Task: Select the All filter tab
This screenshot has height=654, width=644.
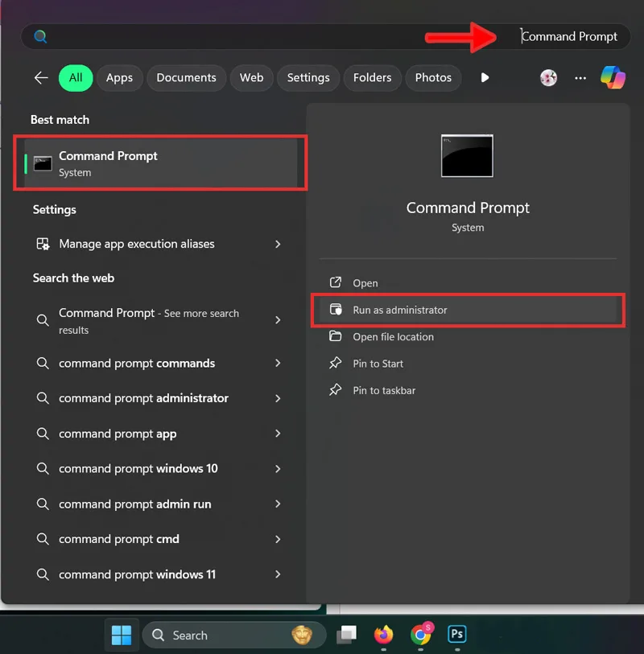Action: pyautogui.click(x=76, y=77)
